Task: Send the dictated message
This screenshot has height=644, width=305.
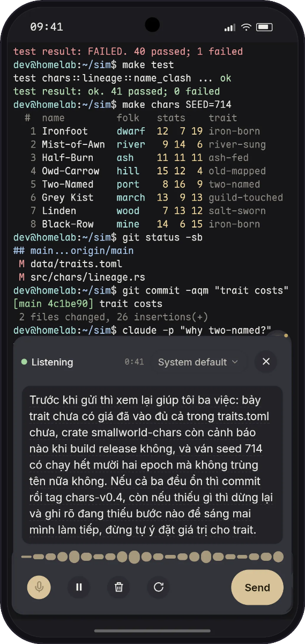Action: pos(257,587)
